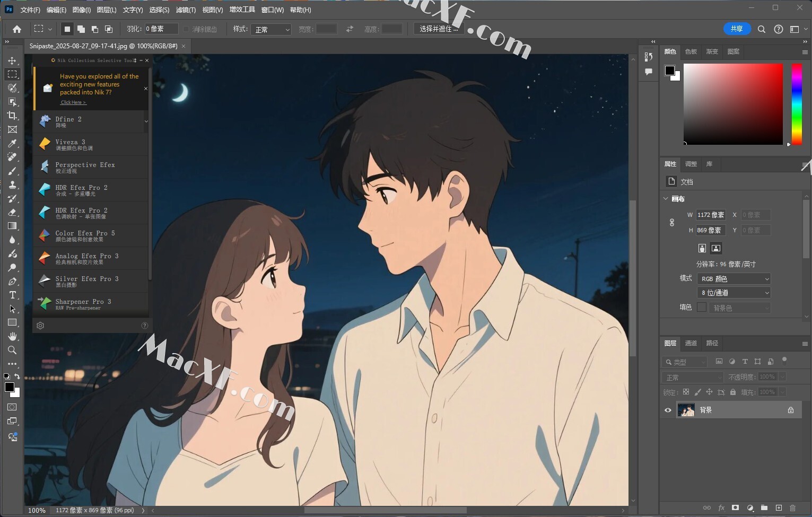Select the Gradient tool
812x517 pixels.
click(x=12, y=226)
